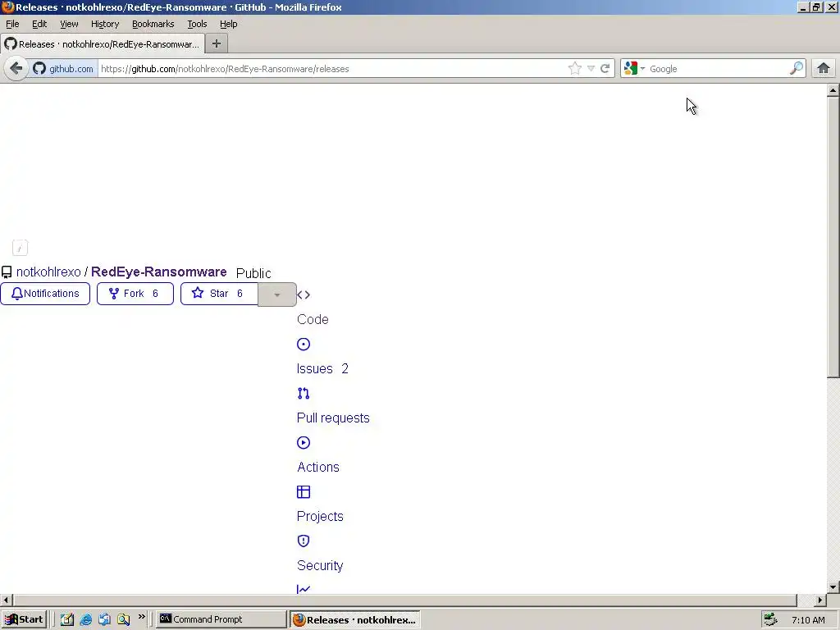
Task: Click the Windows Start button
Action: click(x=24, y=620)
